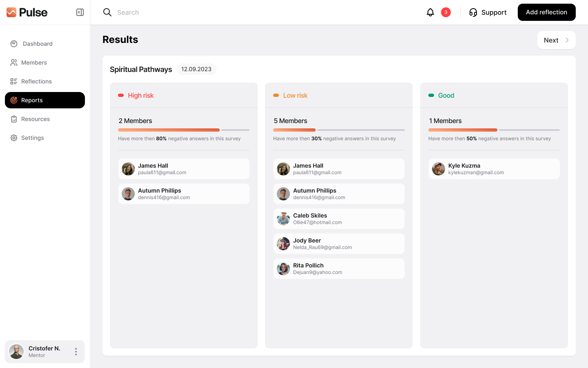Open notifications bell icon

pos(430,12)
